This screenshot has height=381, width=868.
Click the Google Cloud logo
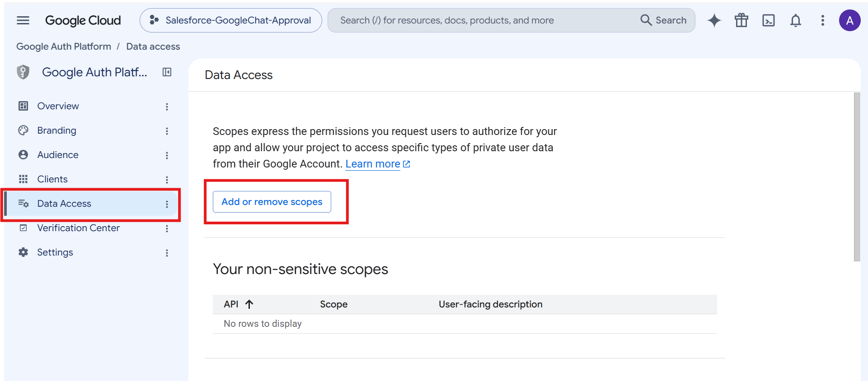click(83, 20)
